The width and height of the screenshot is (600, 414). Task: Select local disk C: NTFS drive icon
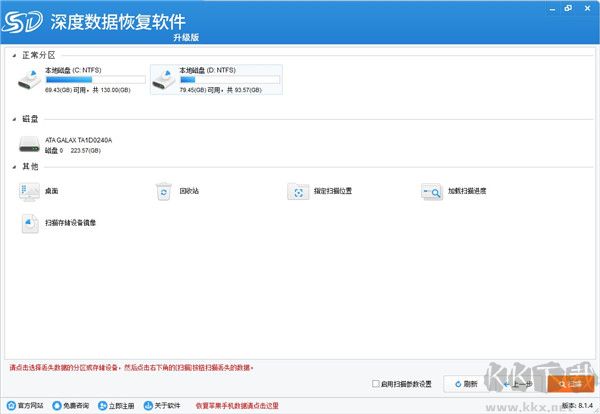pos(30,80)
